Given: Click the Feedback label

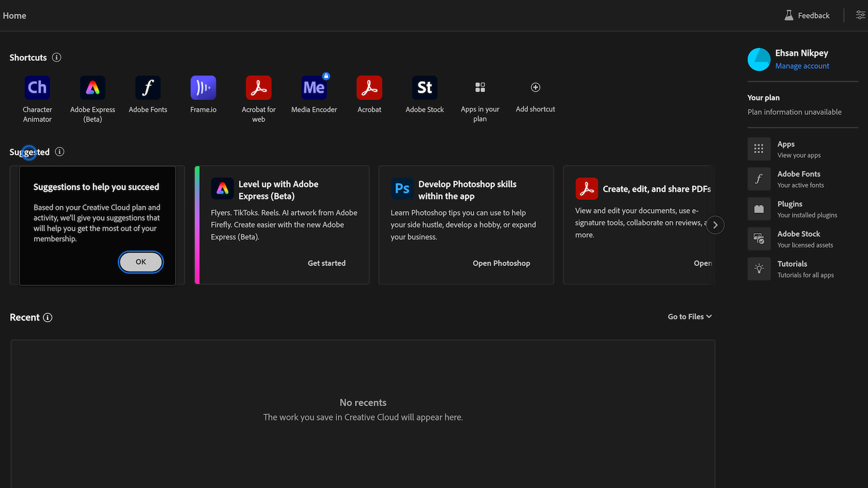Looking at the screenshot, I should [x=814, y=16].
